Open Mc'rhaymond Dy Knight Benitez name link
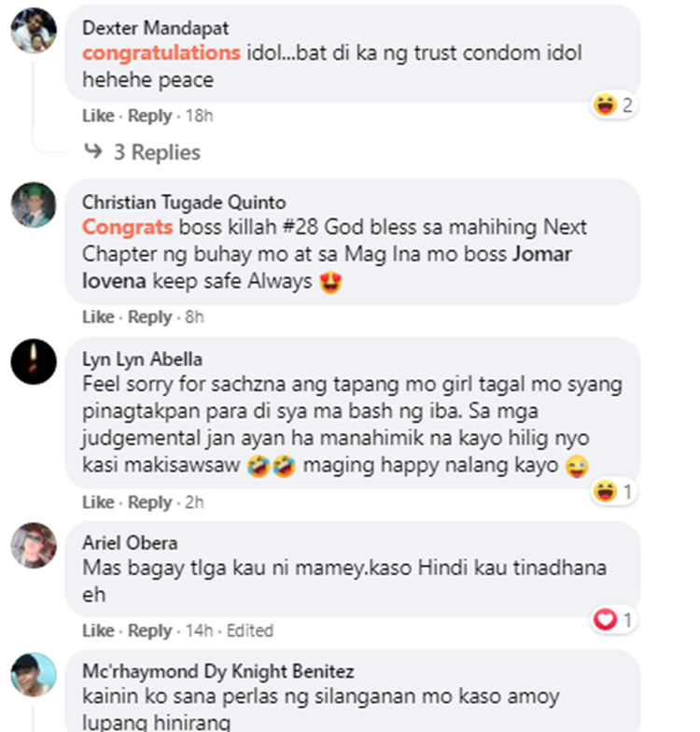The width and height of the screenshot is (700, 732). point(218,671)
